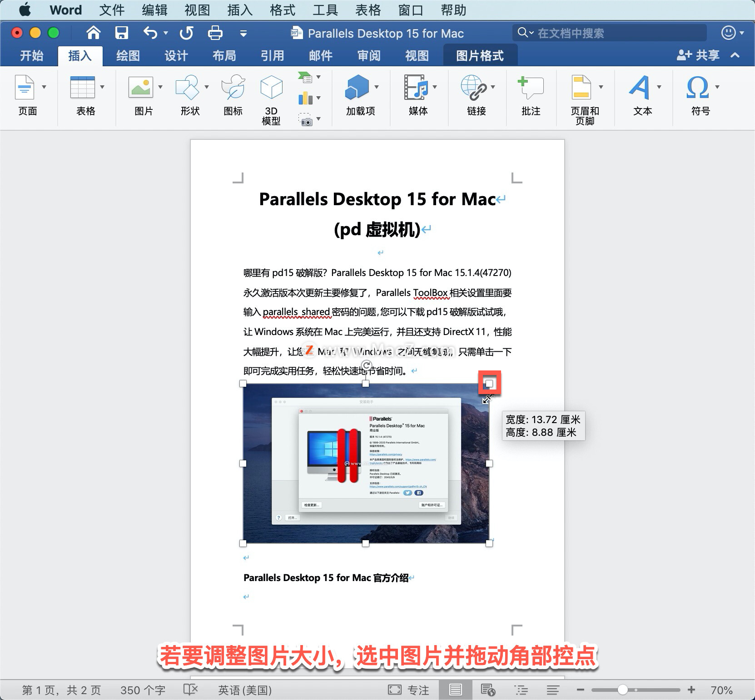Switch to Web Layout view icon
Screen dimensions: 755x700
pos(488,690)
